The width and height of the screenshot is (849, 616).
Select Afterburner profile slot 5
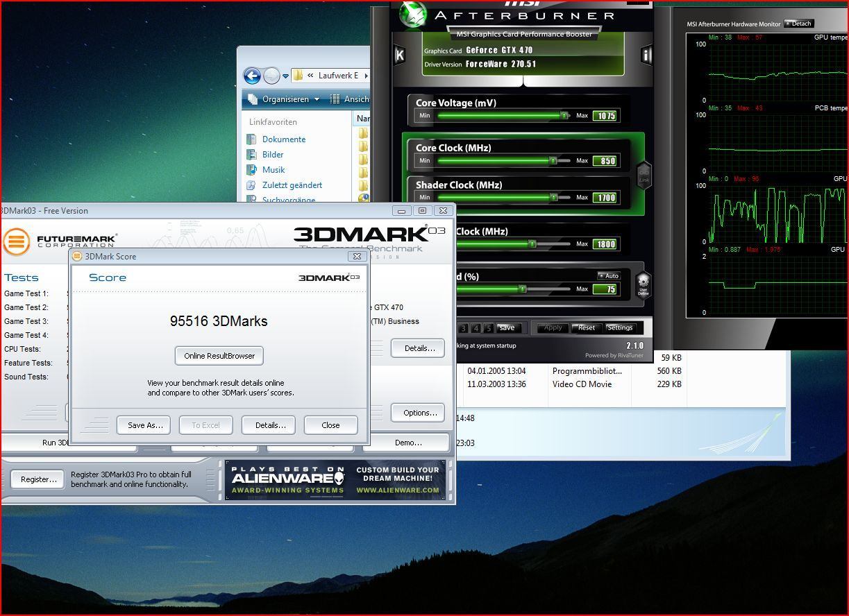[489, 328]
